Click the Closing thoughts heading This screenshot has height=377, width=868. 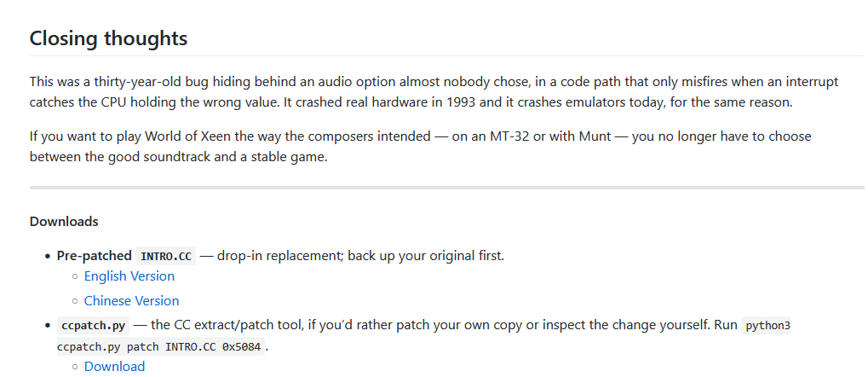pyautogui.click(x=108, y=38)
